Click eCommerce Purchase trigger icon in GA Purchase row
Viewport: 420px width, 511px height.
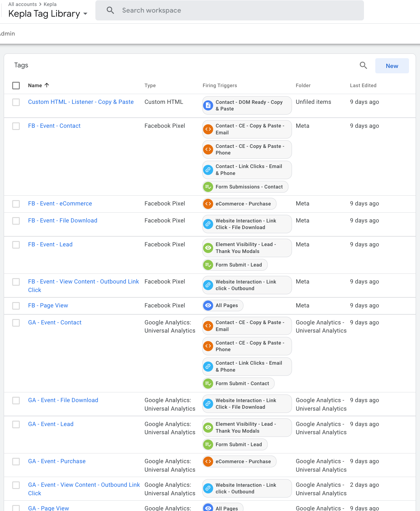208,462
